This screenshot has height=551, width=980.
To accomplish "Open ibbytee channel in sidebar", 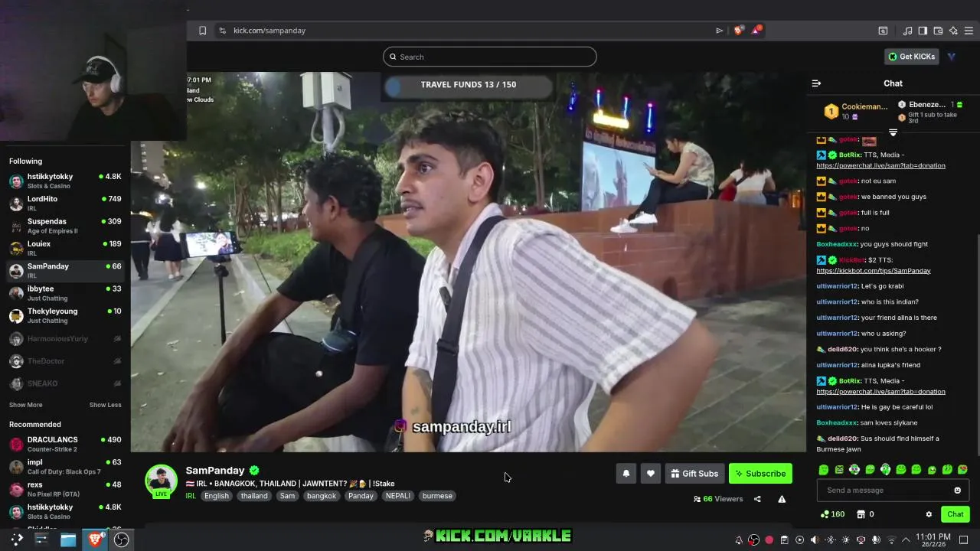I will click(x=65, y=293).
